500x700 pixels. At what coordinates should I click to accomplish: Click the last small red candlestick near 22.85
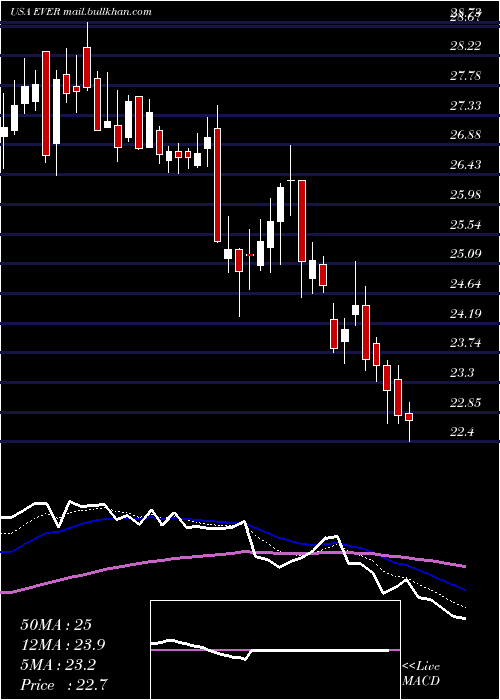pyautogui.click(x=409, y=417)
